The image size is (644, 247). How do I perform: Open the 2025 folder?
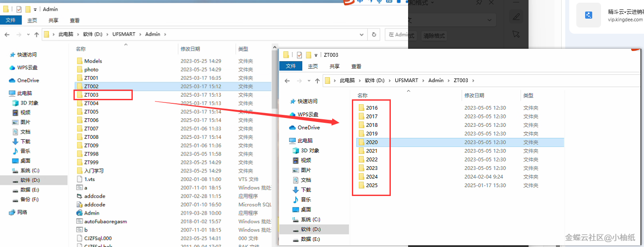coord(371,185)
